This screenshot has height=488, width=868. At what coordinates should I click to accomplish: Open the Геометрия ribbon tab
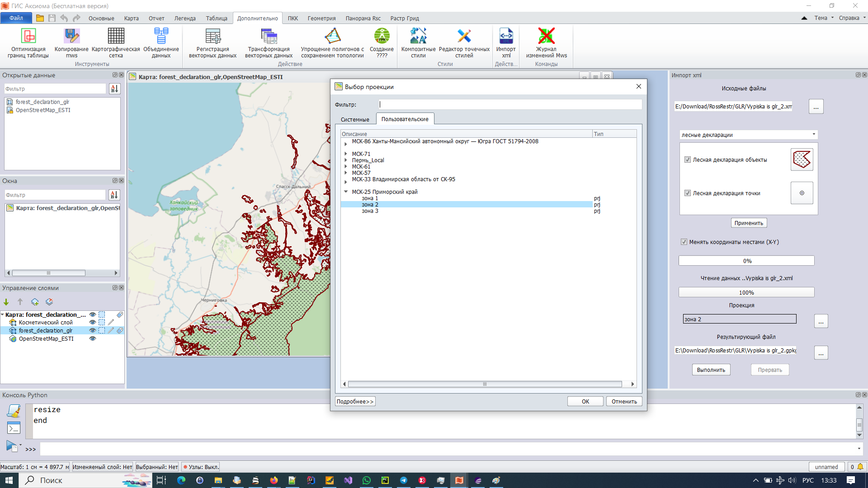click(x=321, y=19)
